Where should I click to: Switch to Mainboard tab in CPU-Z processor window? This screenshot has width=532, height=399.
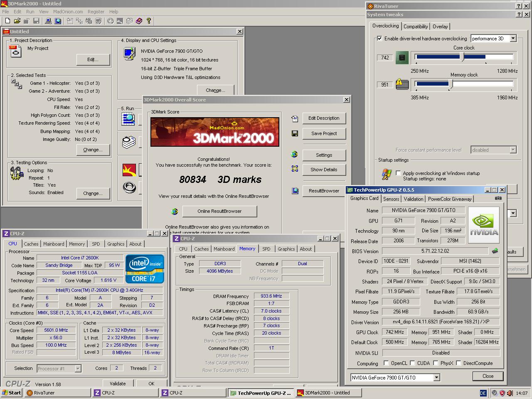click(54, 244)
